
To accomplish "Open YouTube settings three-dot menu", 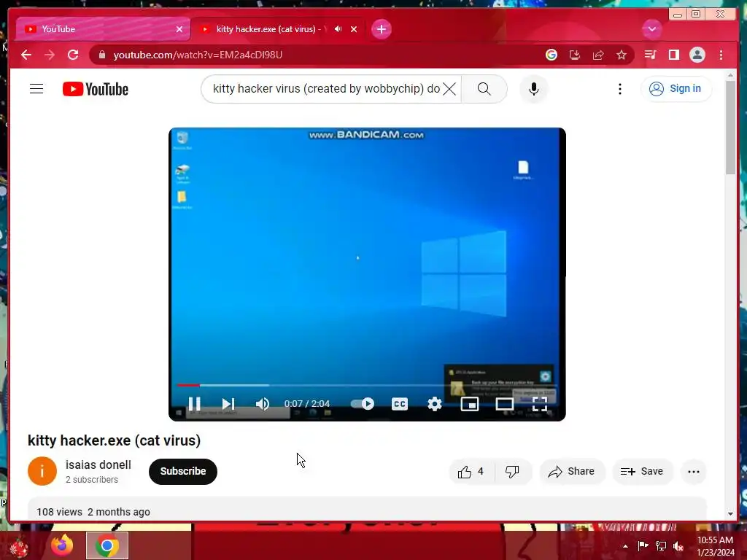I will 620,89.
